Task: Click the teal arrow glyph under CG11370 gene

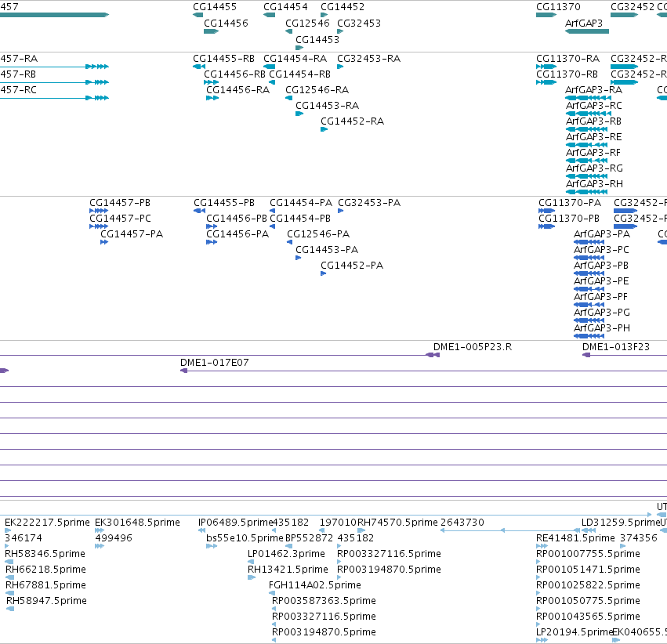Action: coord(546,15)
